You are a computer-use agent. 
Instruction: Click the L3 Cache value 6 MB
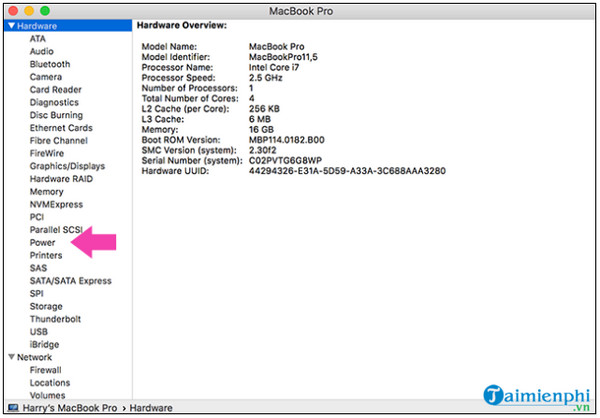tap(260, 119)
